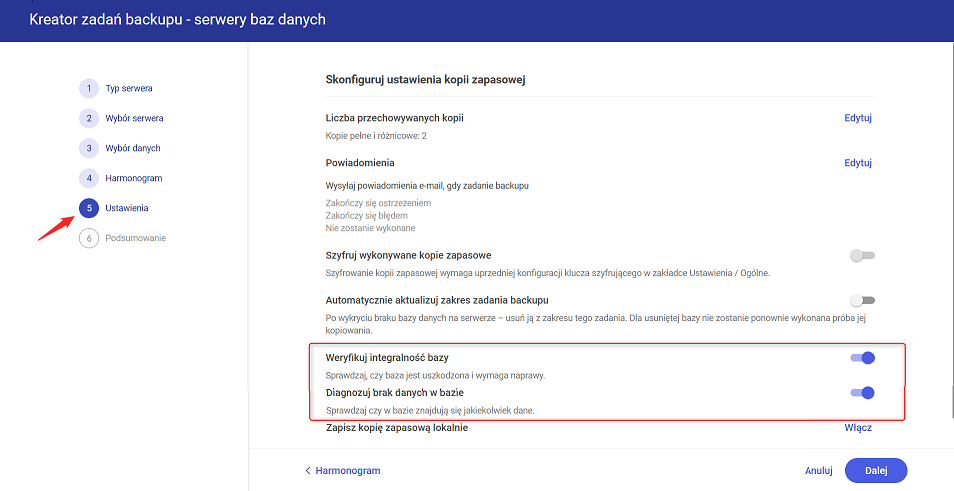Viewport: 954px width, 491px height.
Task: Disable Weryfikuj integralność bazy switch
Action: [861, 358]
